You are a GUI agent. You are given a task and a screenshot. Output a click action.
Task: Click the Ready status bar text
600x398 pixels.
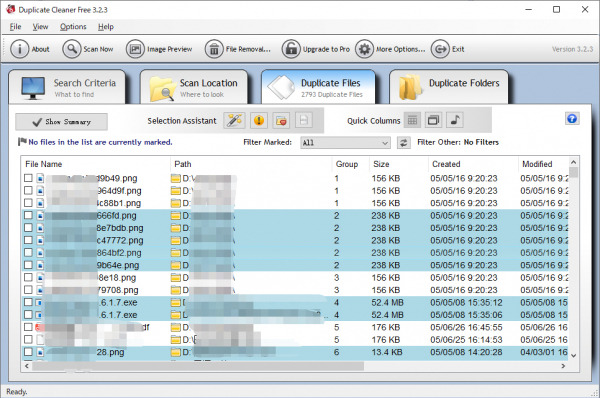point(17,391)
